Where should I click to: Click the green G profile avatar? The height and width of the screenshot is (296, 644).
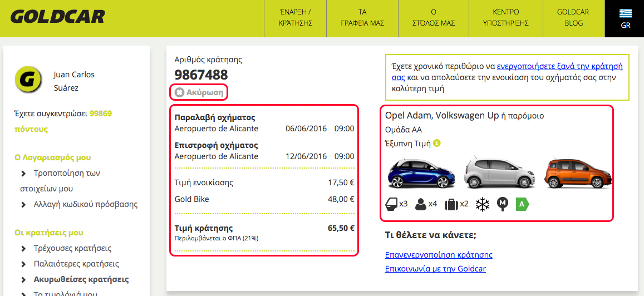(28, 81)
